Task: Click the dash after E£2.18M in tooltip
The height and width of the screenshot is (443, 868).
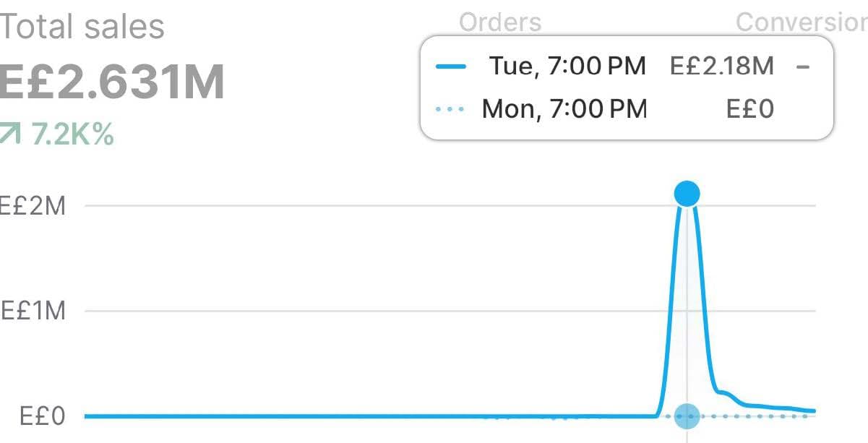Action: 802,67
